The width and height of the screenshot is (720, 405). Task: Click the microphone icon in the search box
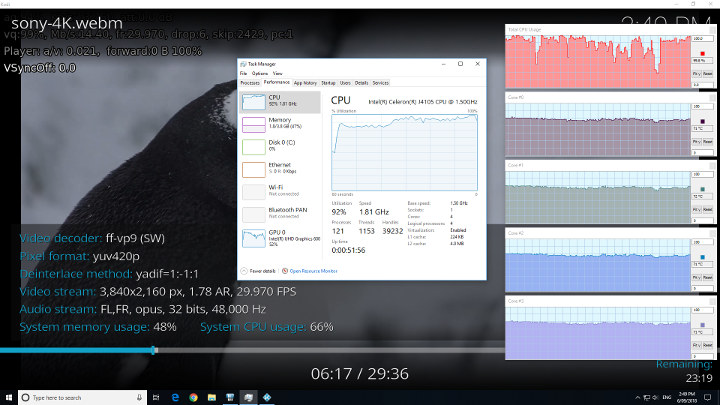(139, 398)
